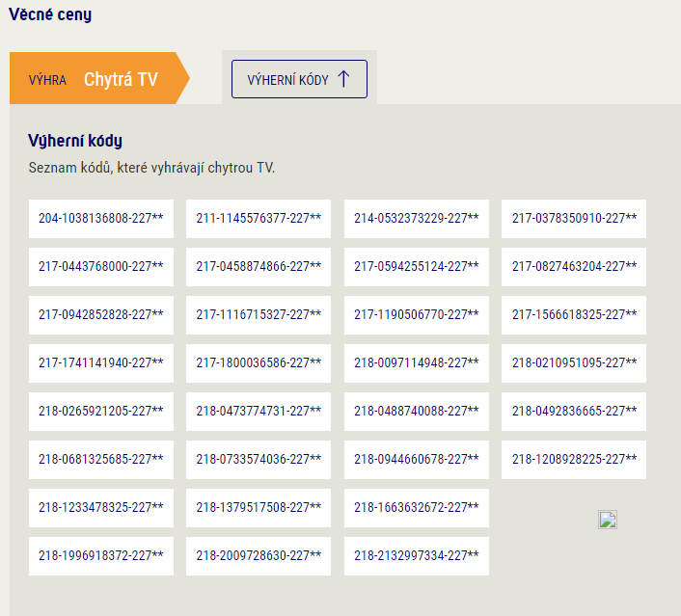Select code 217-1566618325-227**
This screenshot has height=616, width=681.
click(574, 315)
